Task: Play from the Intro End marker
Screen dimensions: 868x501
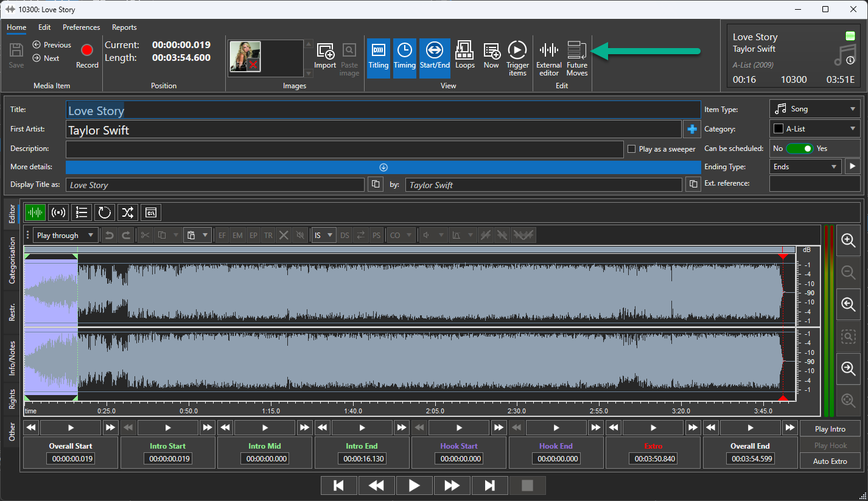Action: [362, 427]
